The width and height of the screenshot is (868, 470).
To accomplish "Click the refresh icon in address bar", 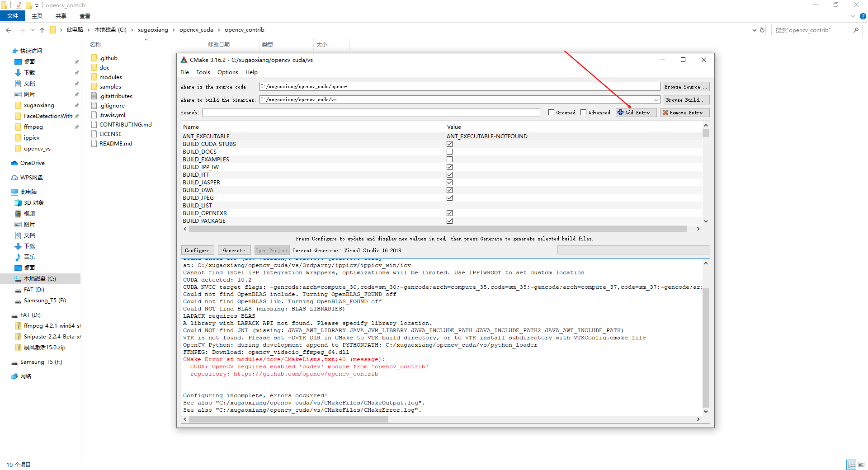I will click(x=762, y=30).
